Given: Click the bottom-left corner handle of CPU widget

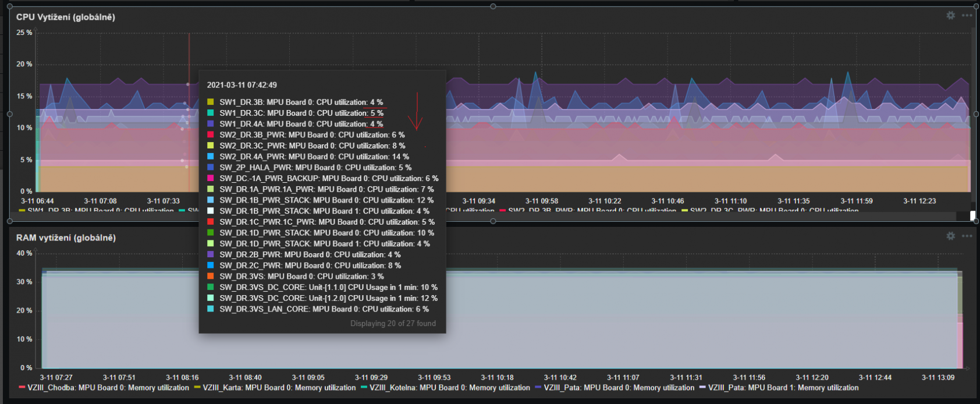Looking at the screenshot, I should 9,221.
